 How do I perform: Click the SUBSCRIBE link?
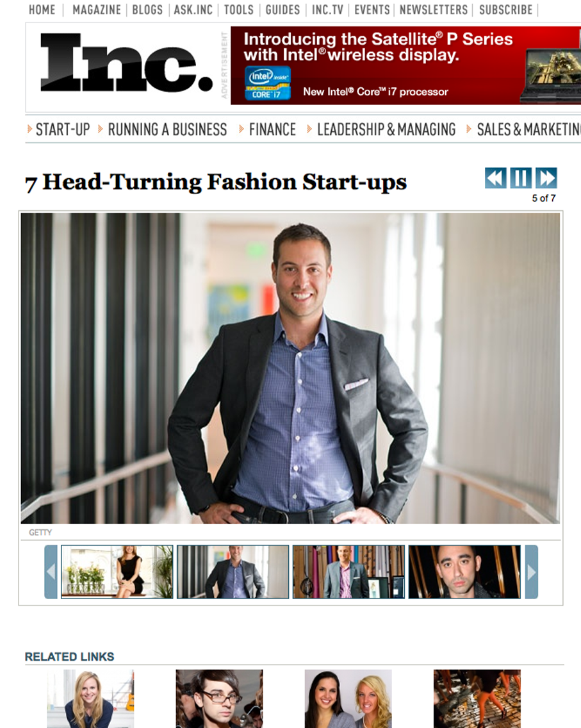click(505, 10)
